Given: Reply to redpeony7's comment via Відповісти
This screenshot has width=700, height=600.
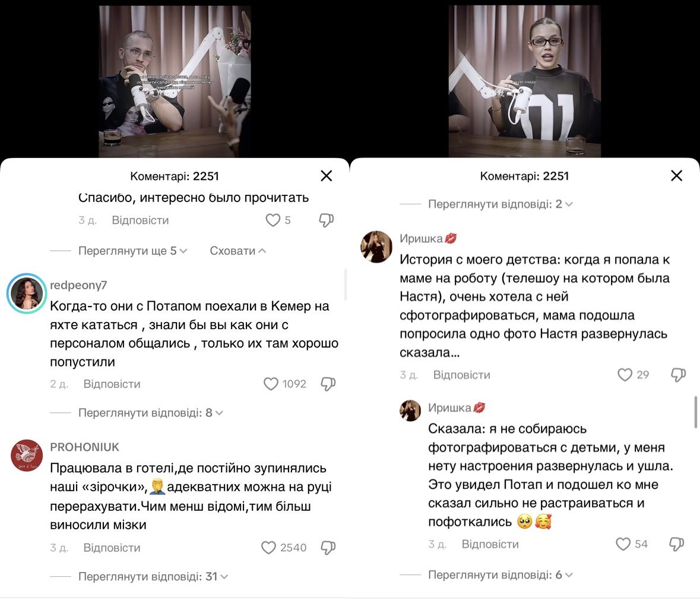Looking at the screenshot, I should [112, 384].
